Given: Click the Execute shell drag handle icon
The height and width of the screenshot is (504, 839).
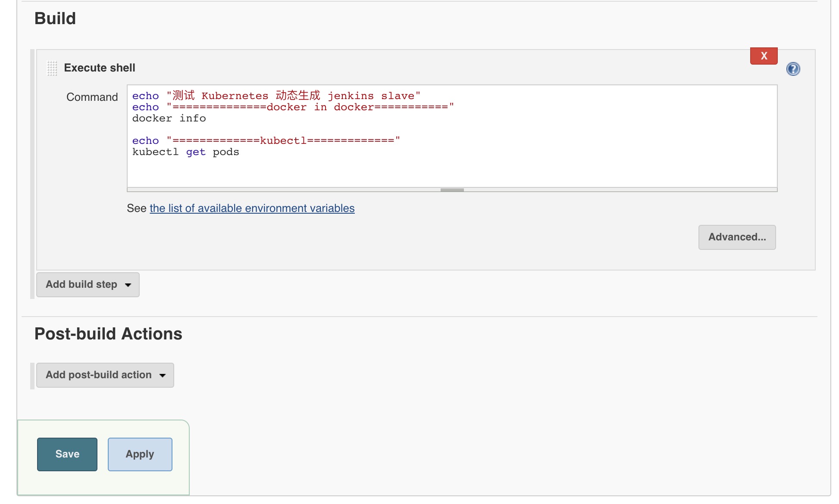Looking at the screenshot, I should 52,68.
